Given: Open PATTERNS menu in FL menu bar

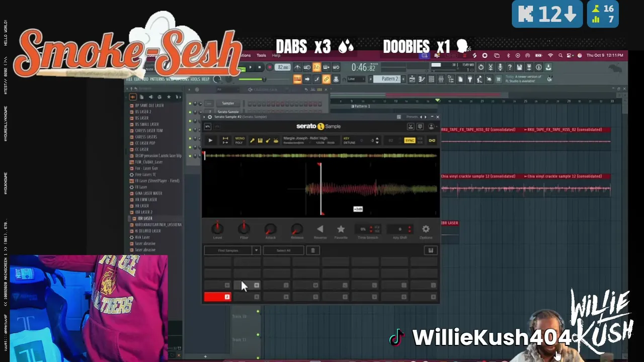Looking at the screenshot, I should pos(157,79).
